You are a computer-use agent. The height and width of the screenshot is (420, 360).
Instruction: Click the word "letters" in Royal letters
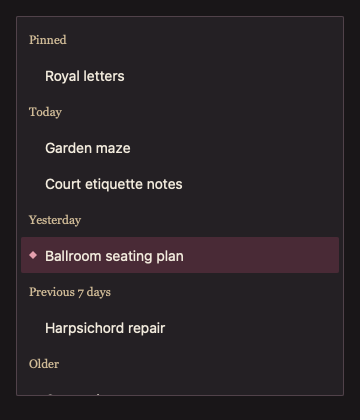pyautogui.click(x=104, y=76)
